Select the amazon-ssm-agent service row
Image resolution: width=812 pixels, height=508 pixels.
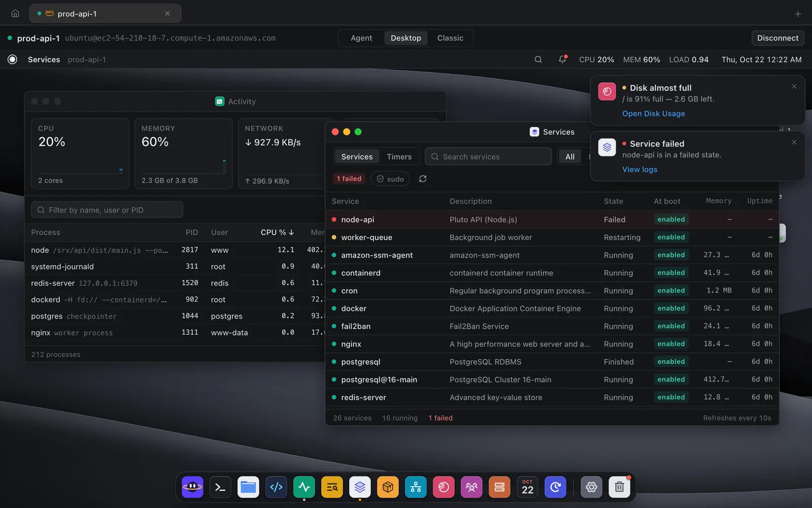pos(552,255)
